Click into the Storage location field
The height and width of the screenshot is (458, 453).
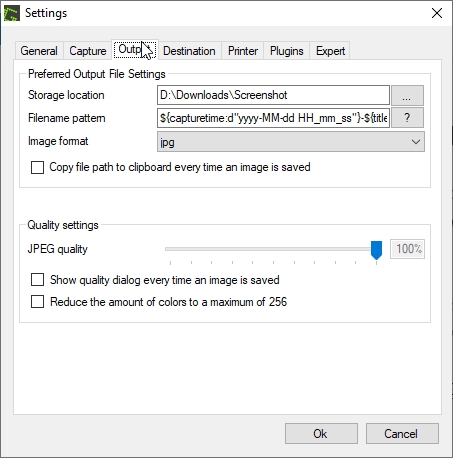[x=273, y=95]
